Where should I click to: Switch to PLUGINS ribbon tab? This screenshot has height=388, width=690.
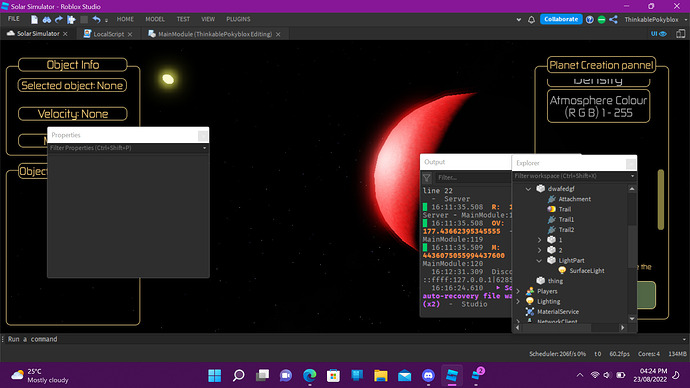tap(238, 19)
